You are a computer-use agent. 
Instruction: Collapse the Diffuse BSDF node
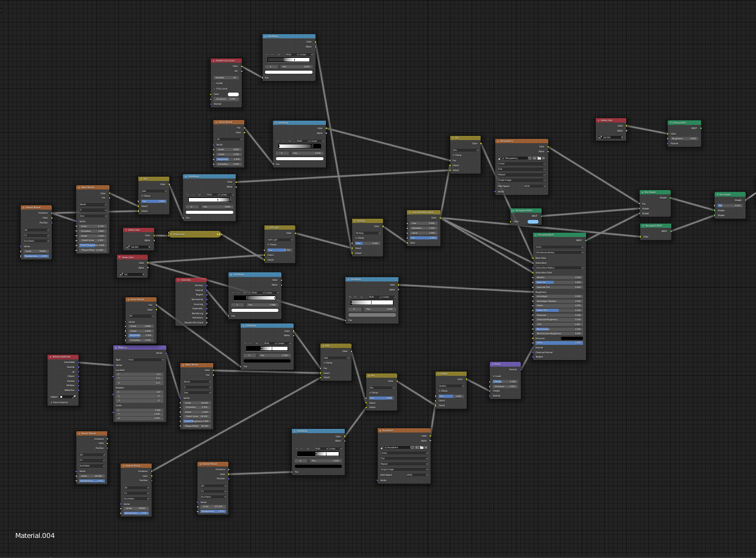click(671, 122)
